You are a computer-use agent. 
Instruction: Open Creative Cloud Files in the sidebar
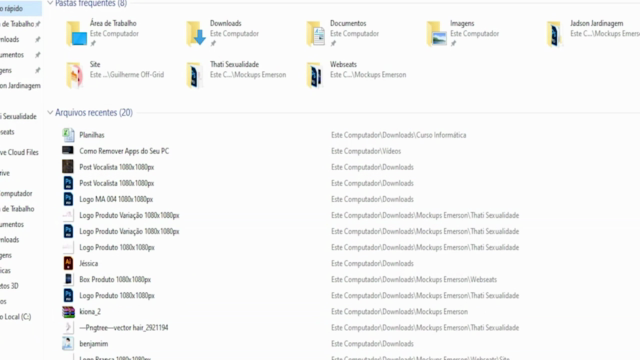point(19,152)
